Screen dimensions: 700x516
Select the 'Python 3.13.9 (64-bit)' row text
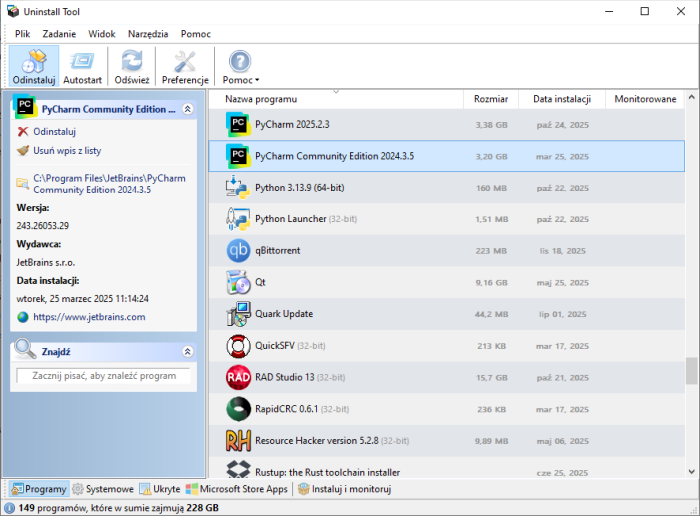[300, 187]
